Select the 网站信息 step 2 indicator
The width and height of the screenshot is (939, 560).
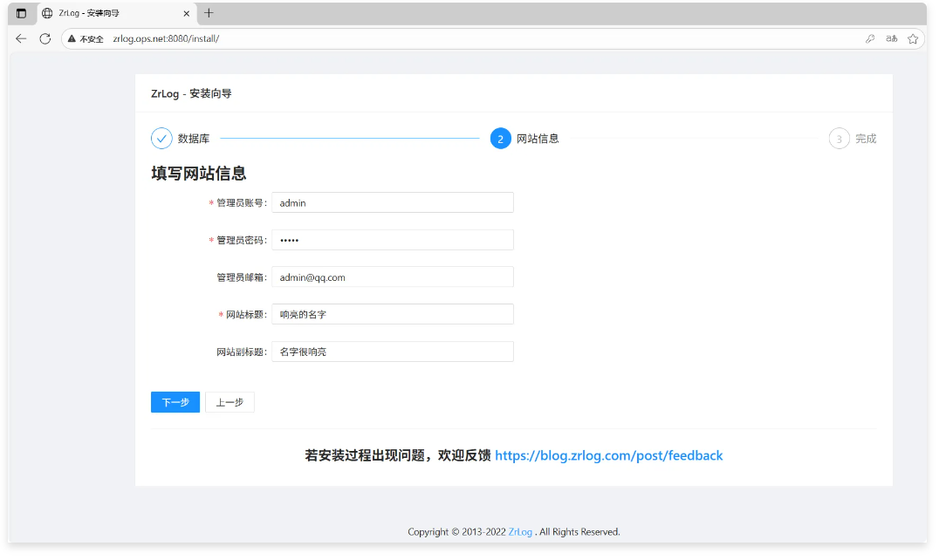tap(500, 139)
